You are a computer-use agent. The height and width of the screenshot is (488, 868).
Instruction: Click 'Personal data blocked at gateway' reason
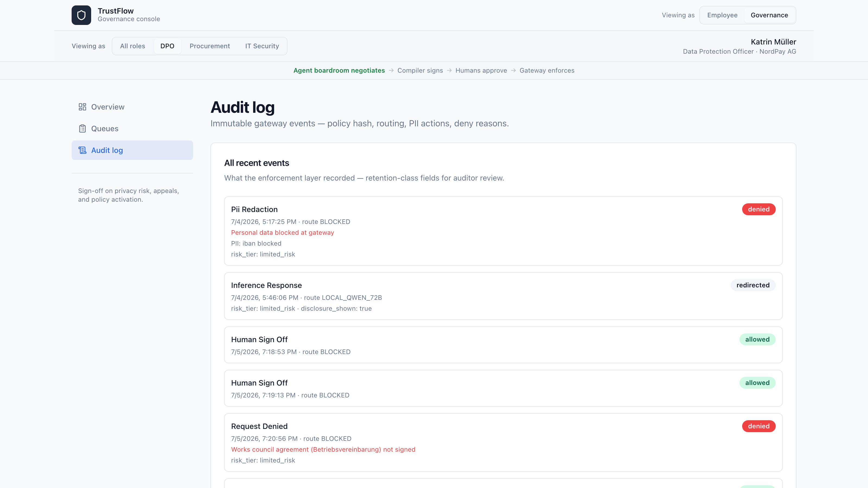(x=282, y=233)
